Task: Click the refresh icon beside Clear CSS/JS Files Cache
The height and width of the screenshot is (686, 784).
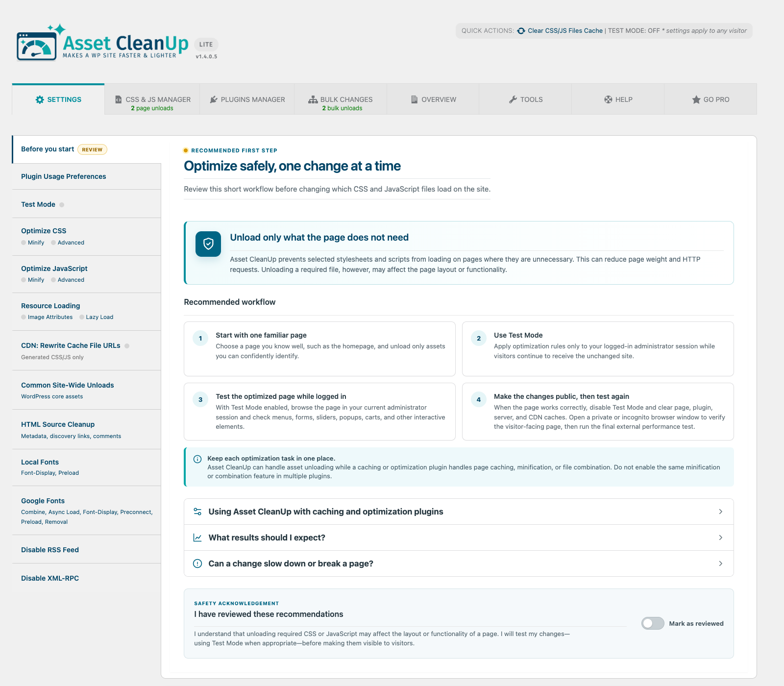Action: click(x=521, y=31)
